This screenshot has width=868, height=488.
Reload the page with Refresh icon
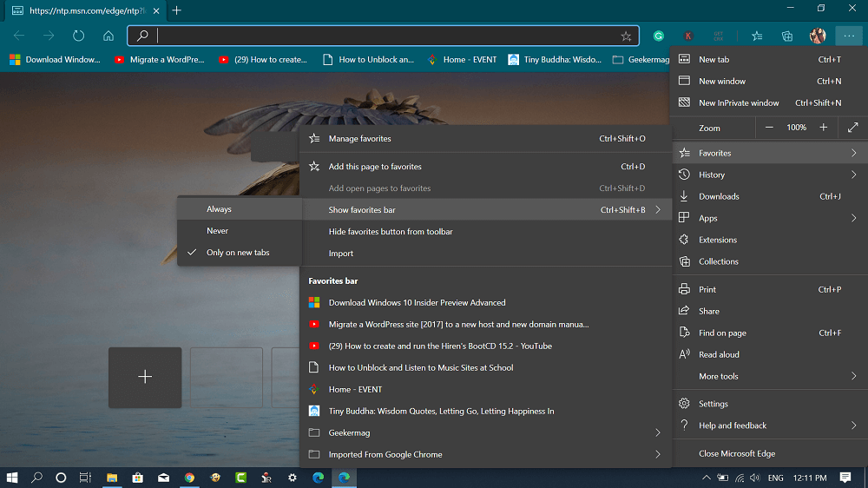pos(79,36)
